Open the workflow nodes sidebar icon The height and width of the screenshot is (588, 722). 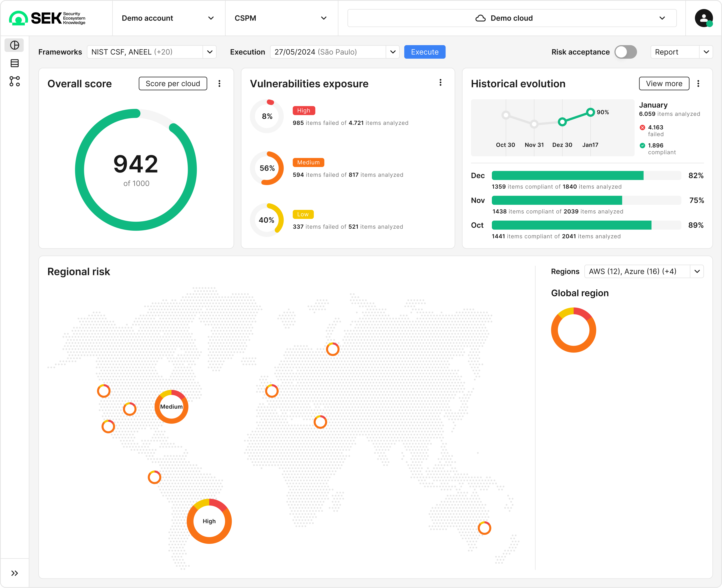(x=15, y=81)
